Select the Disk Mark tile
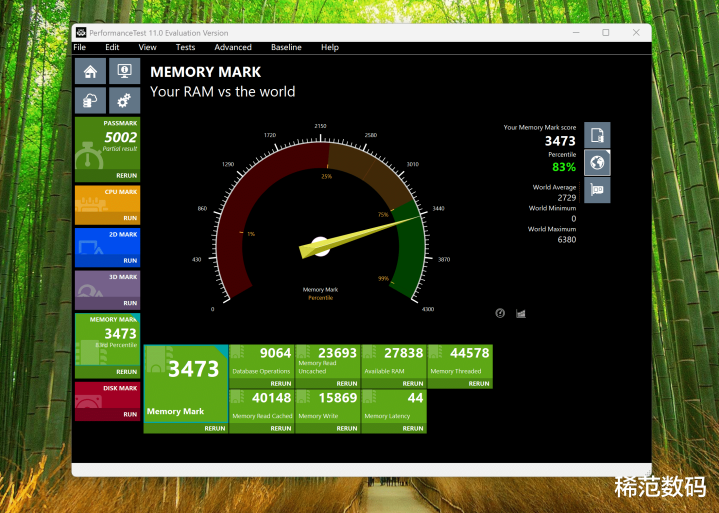Screen dimensions: 719x513 (x=107, y=395)
